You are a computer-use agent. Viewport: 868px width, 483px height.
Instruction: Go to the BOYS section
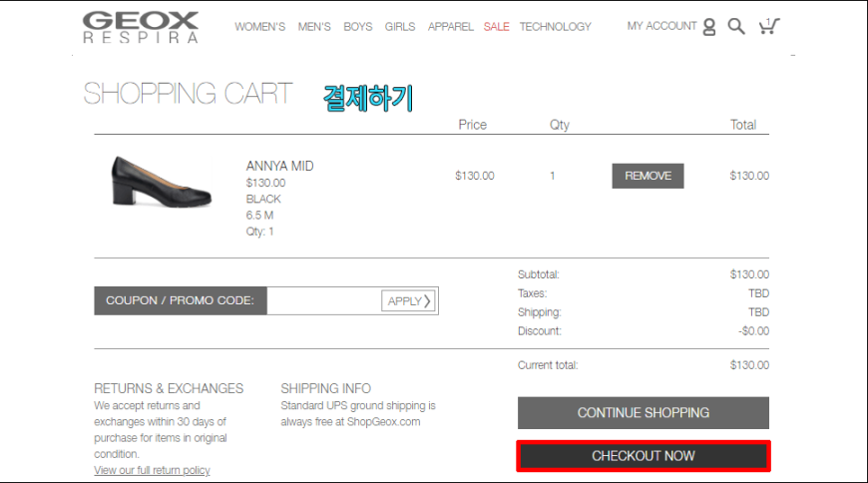(357, 27)
